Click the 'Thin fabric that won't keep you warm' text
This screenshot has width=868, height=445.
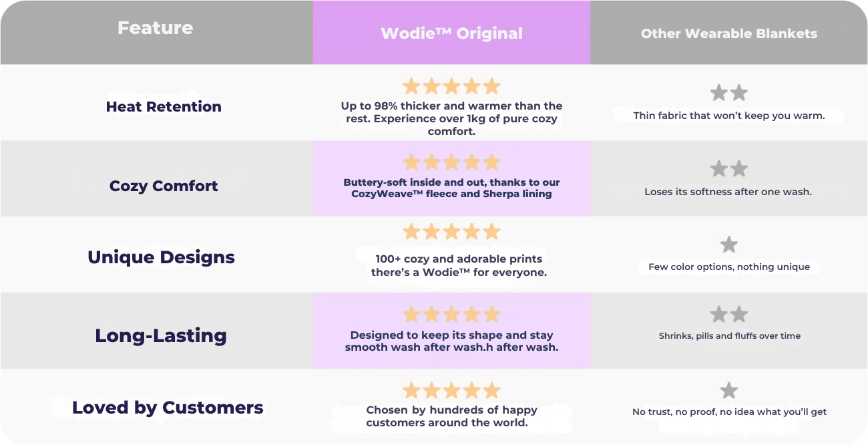(x=728, y=116)
